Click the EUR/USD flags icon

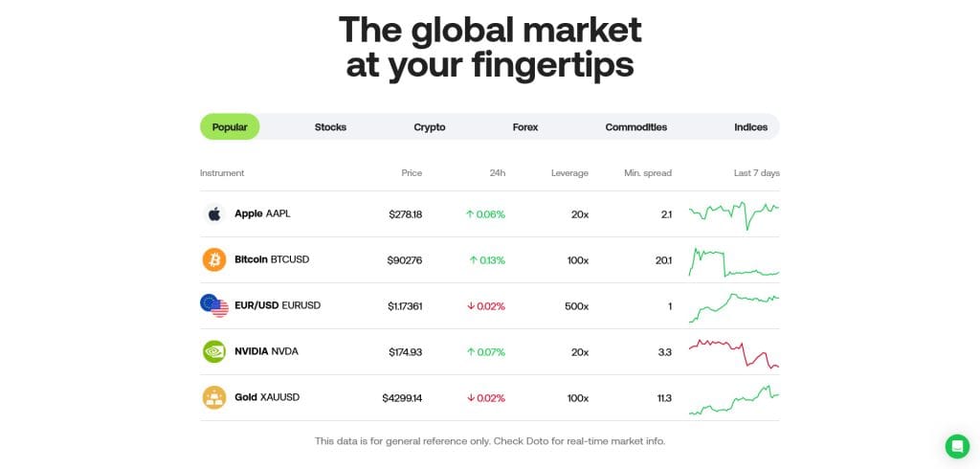tap(214, 305)
